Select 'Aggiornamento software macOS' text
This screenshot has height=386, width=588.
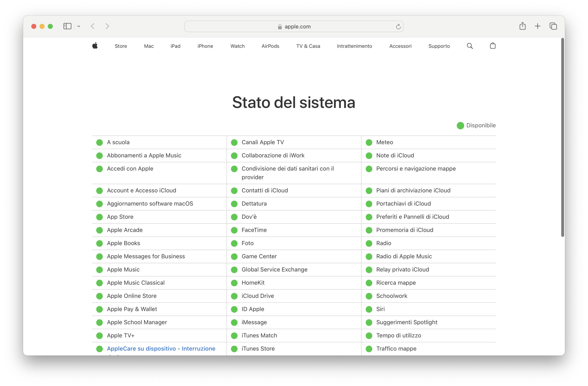pyautogui.click(x=150, y=203)
